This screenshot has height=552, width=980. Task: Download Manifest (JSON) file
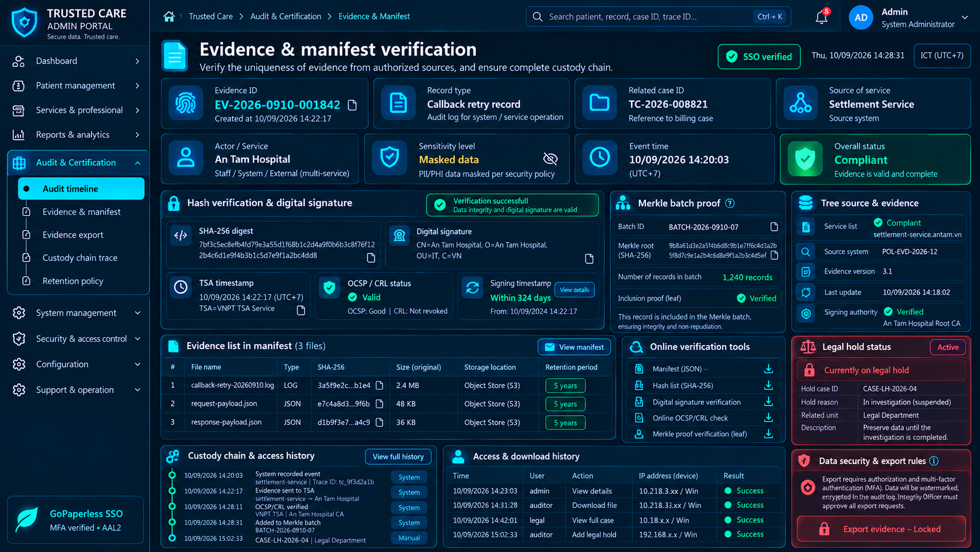click(768, 369)
